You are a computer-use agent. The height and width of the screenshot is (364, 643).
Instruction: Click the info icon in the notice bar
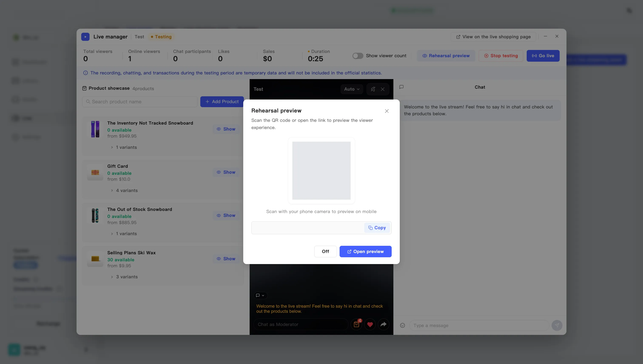[85, 73]
